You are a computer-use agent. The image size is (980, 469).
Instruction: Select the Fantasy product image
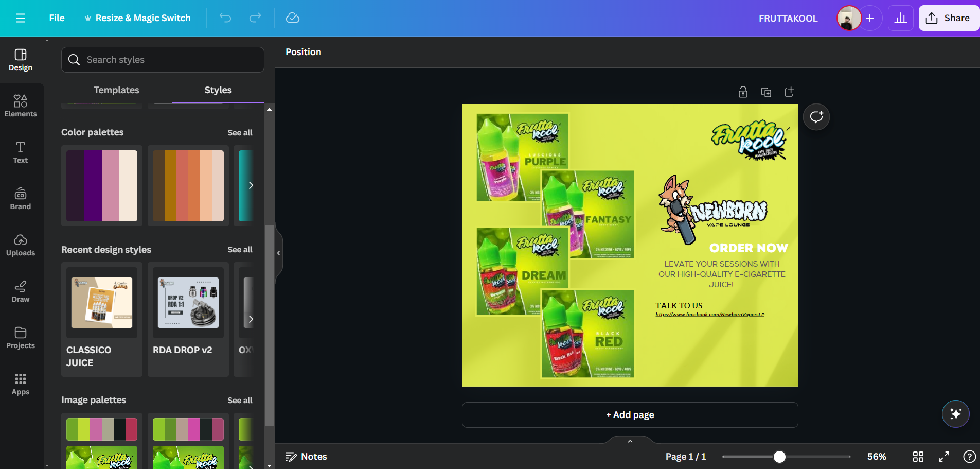[x=588, y=214]
